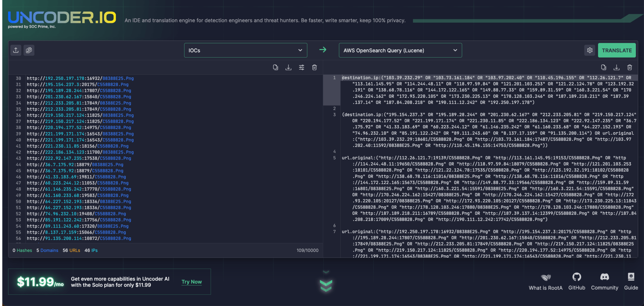Toggle the 46 IPs filter in status bar
Screen dimensions: 644x306
[x=92, y=250]
